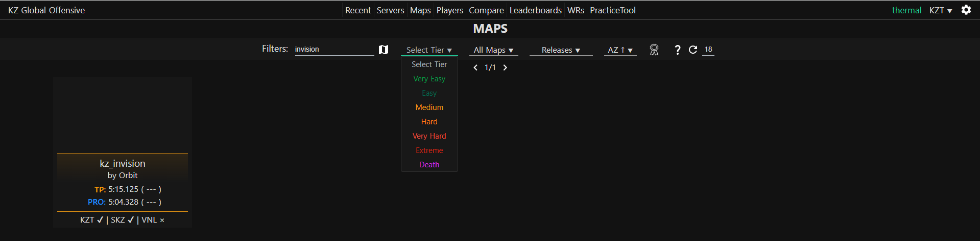Click the award ribbon icon in the filter bar

click(654, 50)
